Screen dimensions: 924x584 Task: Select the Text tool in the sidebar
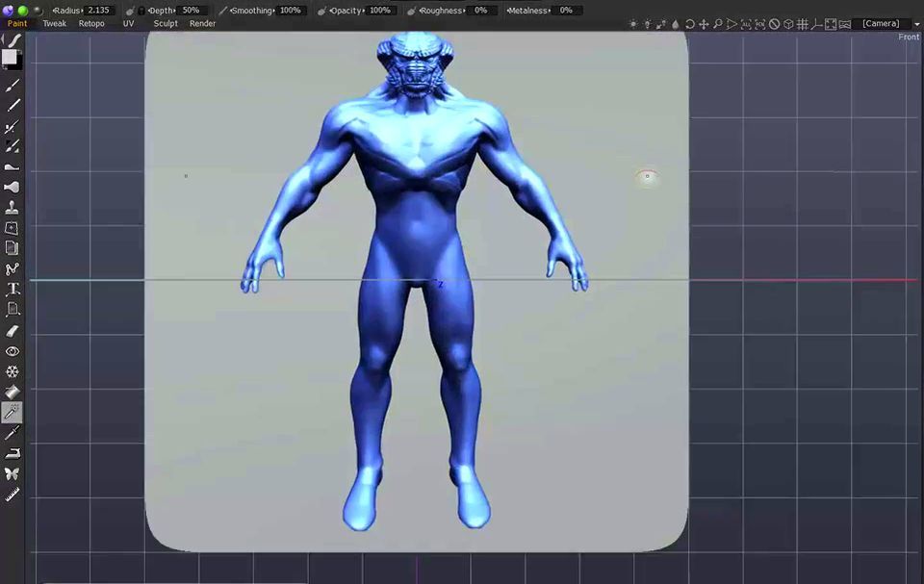click(x=12, y=288)
